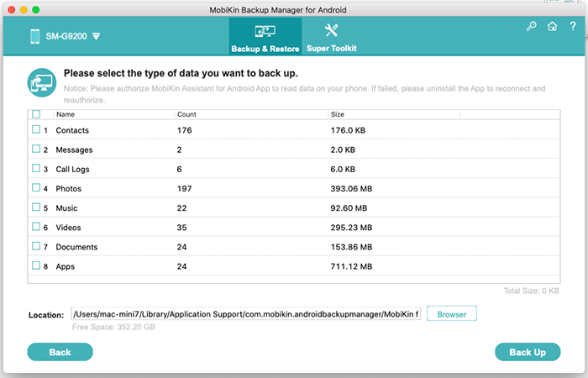The width and height of the screenshot is (588, 378).
Task: Check the Messages checkbox
Action: click(x=36, y=149)
